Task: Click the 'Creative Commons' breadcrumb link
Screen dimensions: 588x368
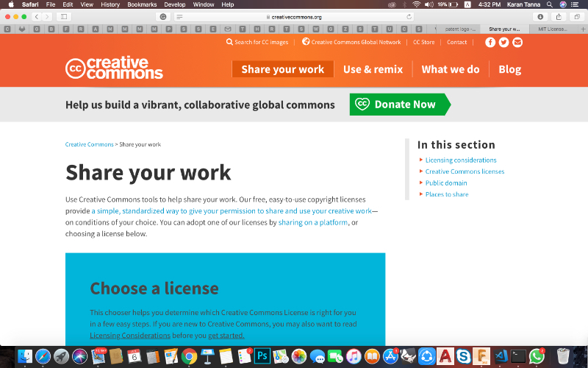Action: pos(89,144)
